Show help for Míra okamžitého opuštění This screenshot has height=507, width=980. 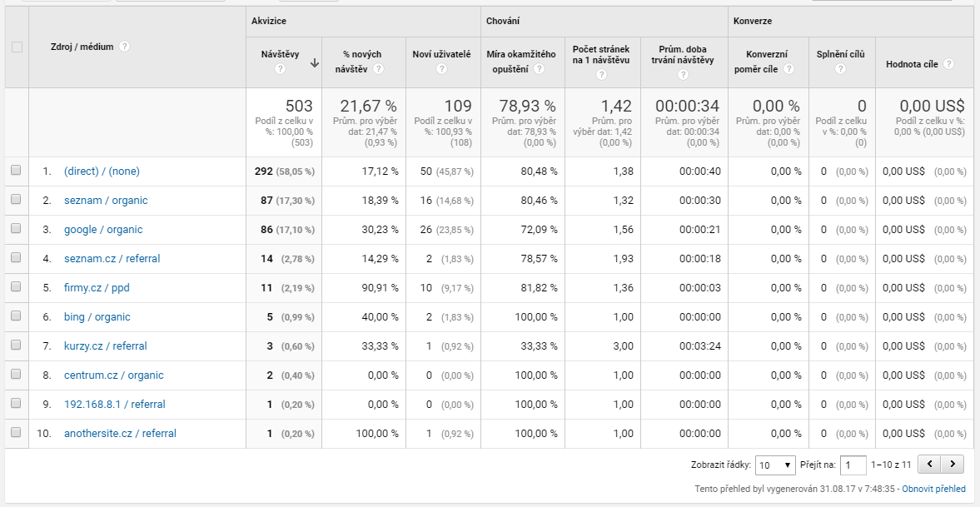coord(540,69)
